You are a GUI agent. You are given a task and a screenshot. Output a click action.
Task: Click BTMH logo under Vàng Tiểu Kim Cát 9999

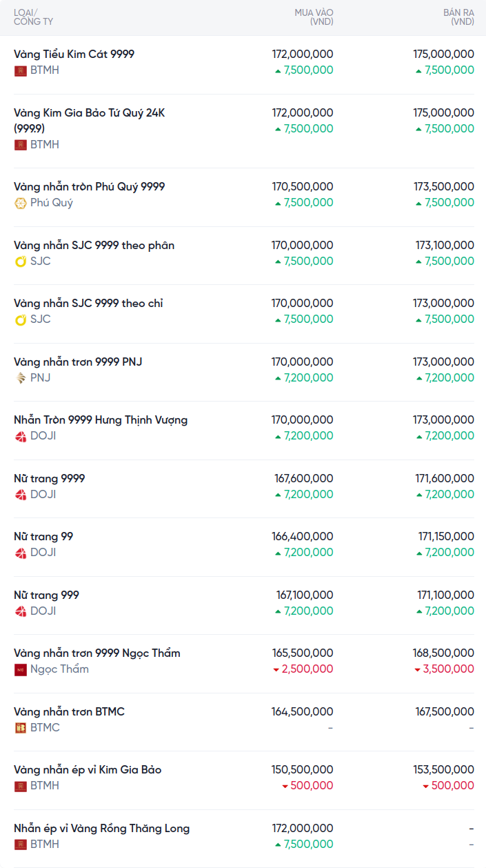[x=21, y=70]
